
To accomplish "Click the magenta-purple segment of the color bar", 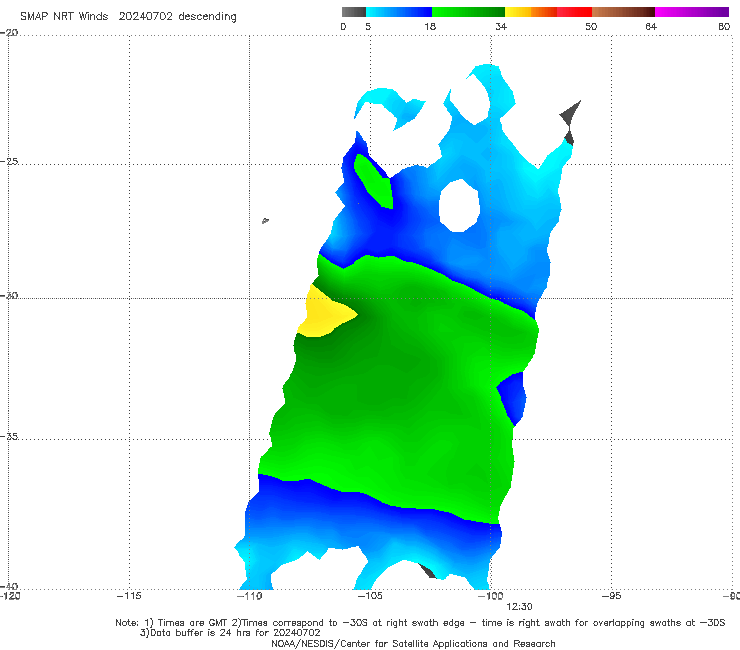I will point(692,12).
